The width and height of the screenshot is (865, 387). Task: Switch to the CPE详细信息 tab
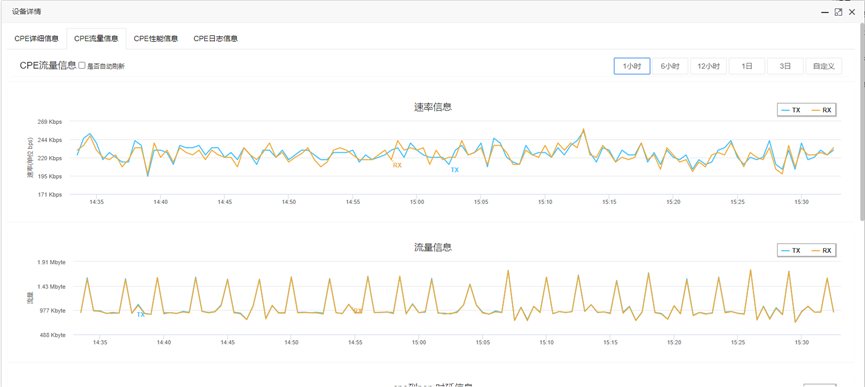pos(36,39)
